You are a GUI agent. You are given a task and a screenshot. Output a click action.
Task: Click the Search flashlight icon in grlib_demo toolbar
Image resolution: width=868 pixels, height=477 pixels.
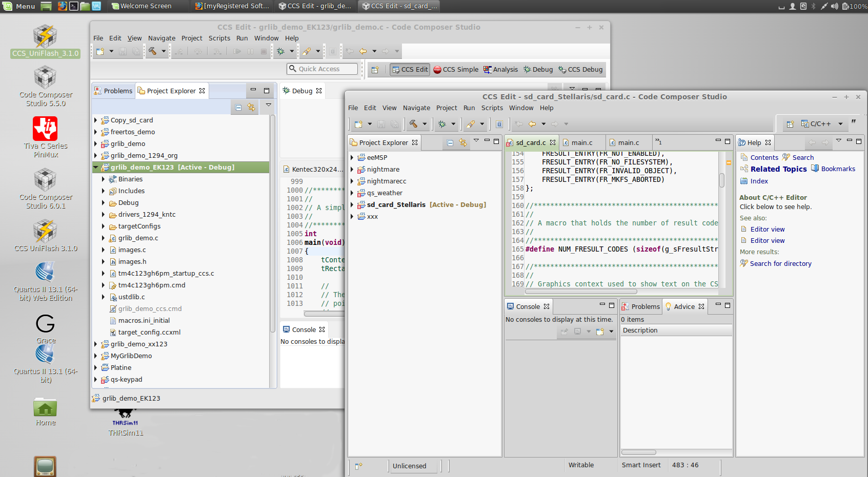(x=307, y=51)
